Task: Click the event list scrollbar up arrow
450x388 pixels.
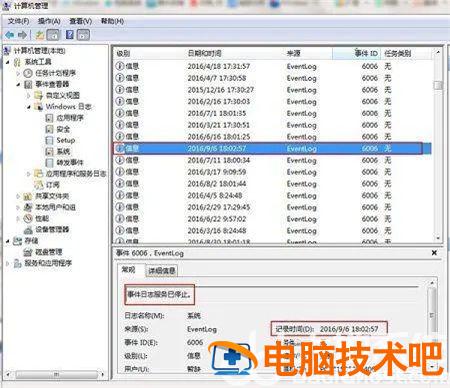Action: click(438, 52)
